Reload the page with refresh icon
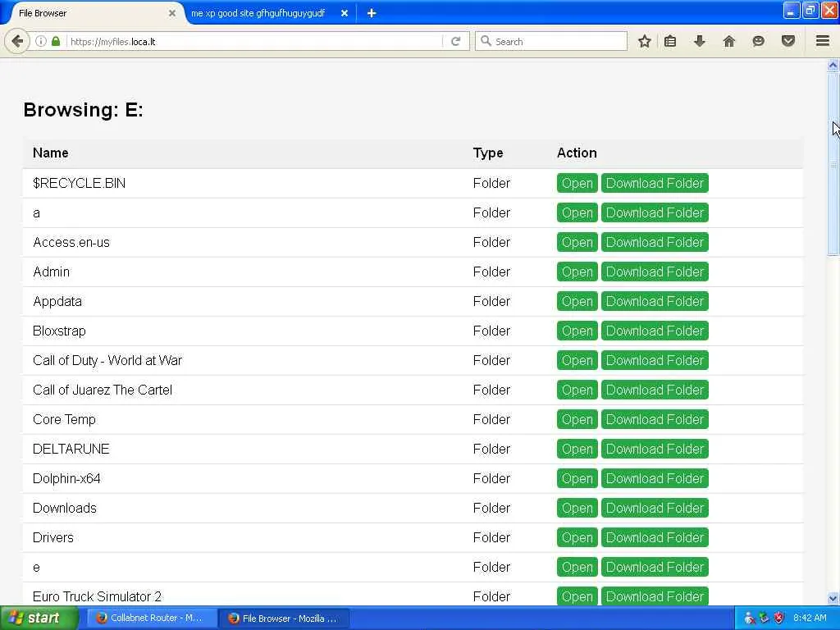 455,41
